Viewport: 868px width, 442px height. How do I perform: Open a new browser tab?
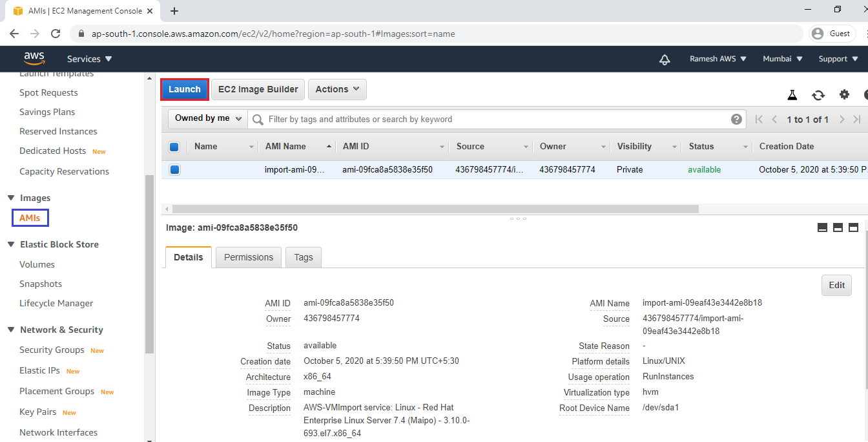pos(174,11)
